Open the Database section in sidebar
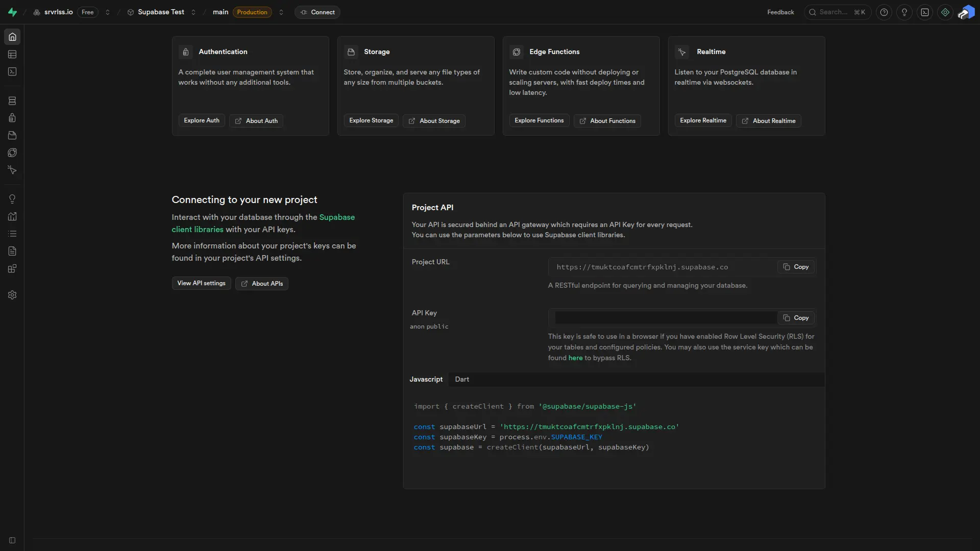Image resolution: width=980 pixels, height=551 pixels. (12, 101)
